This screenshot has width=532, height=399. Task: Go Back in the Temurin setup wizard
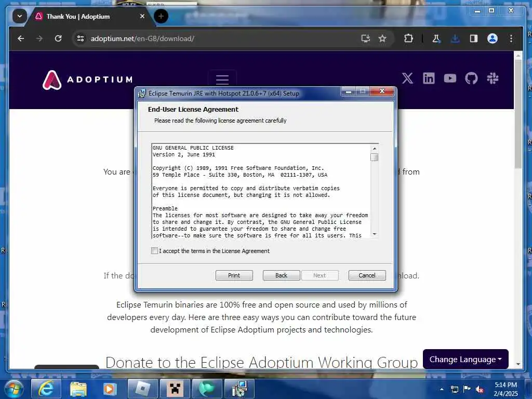pos(281,275)
